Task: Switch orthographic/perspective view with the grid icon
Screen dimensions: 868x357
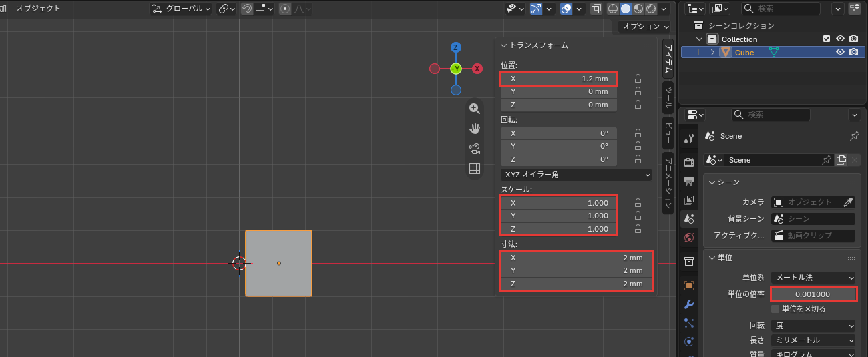Action: [x=475, y=169]
